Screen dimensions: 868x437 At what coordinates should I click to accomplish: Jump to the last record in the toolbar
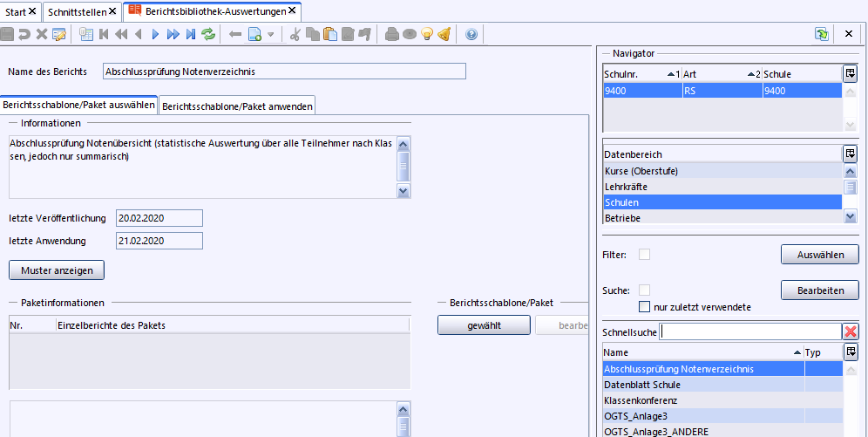[190, 34]
